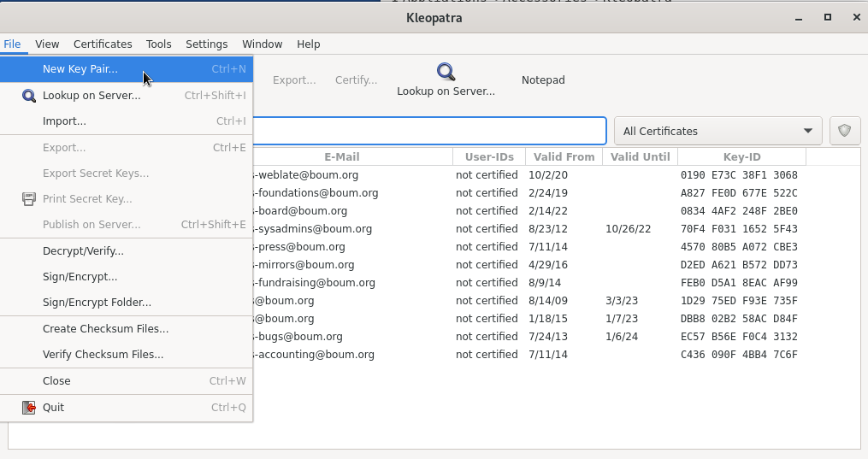Open the Certificates menu
Screen dimensions: 868x459
pos(103,44)
